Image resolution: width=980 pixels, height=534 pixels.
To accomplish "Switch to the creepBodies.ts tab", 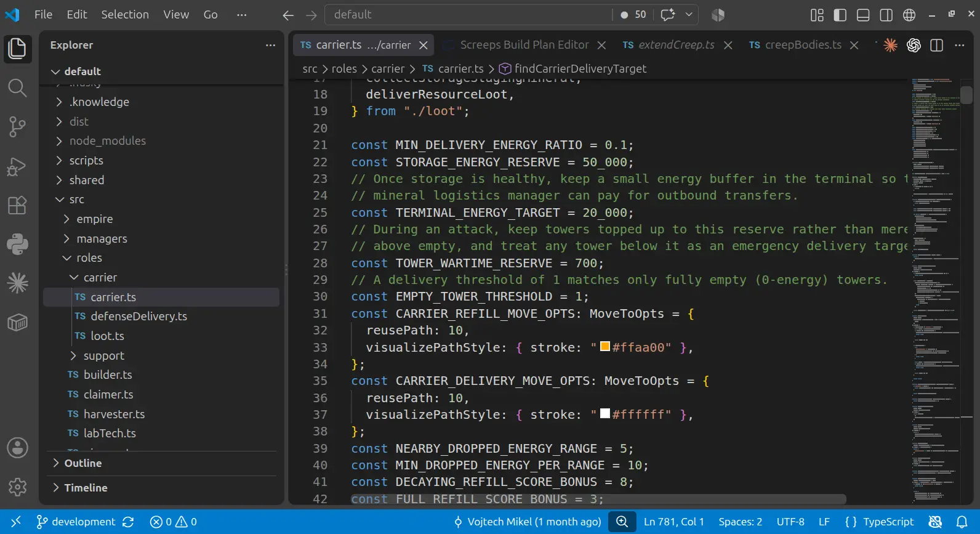I will [803, 45].
